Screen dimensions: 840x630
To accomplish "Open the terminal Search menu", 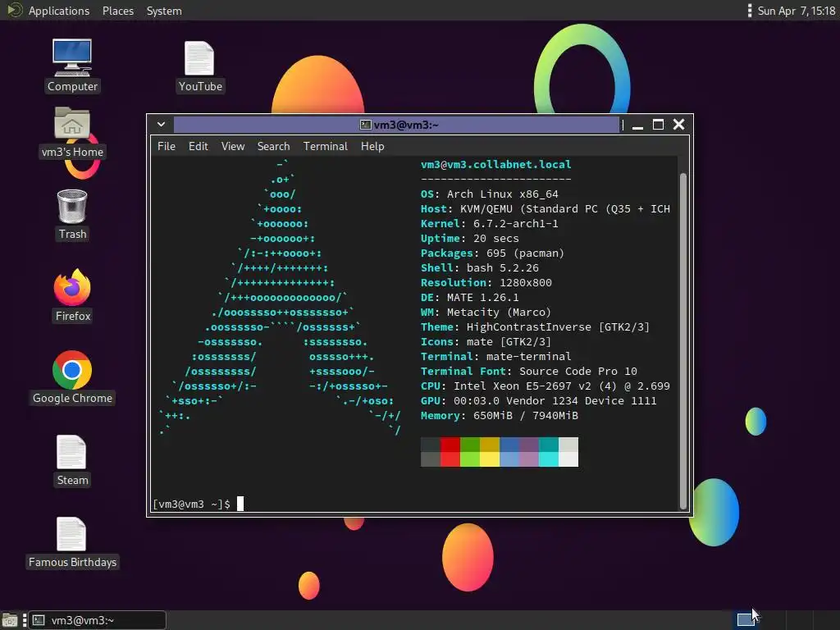I will pos(273,146).
